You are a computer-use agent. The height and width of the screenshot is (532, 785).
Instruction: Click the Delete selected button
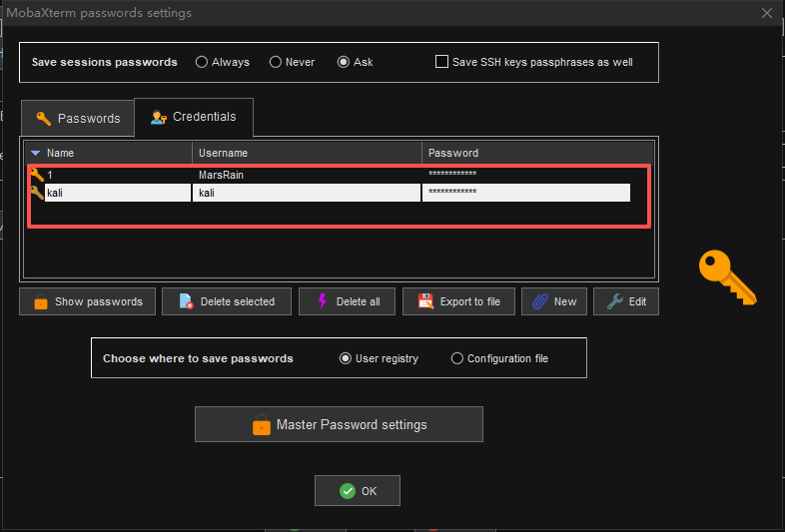227,301
